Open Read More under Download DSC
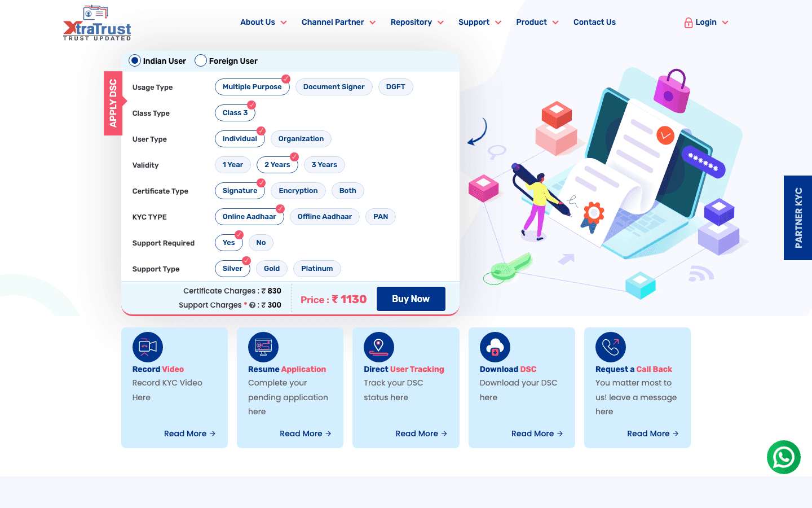The width and height of the screenshot is (812, 508). click(537, 433)
